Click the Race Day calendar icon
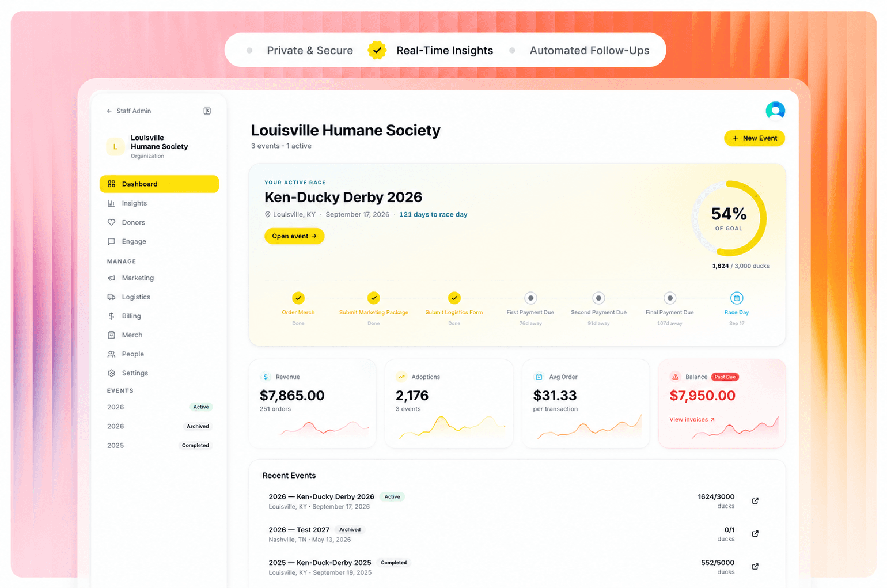This screenshot has height=588, width=887. tap(737, 298)
